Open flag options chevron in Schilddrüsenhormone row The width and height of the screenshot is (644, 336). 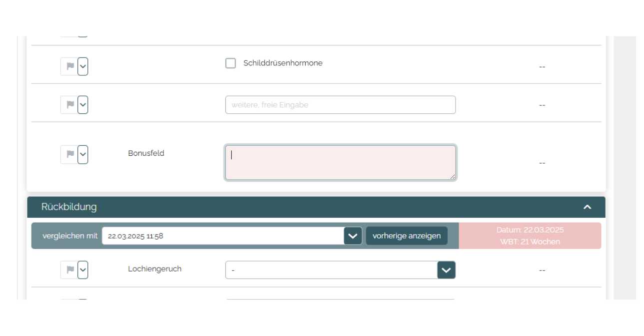(x=83, y=66)
